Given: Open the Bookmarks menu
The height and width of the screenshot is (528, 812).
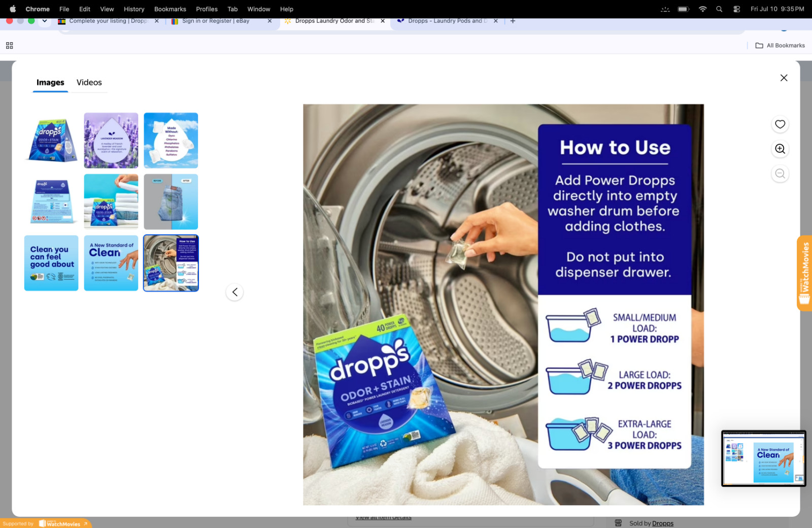Looking at the screenshot, I should tap(170, 9).
